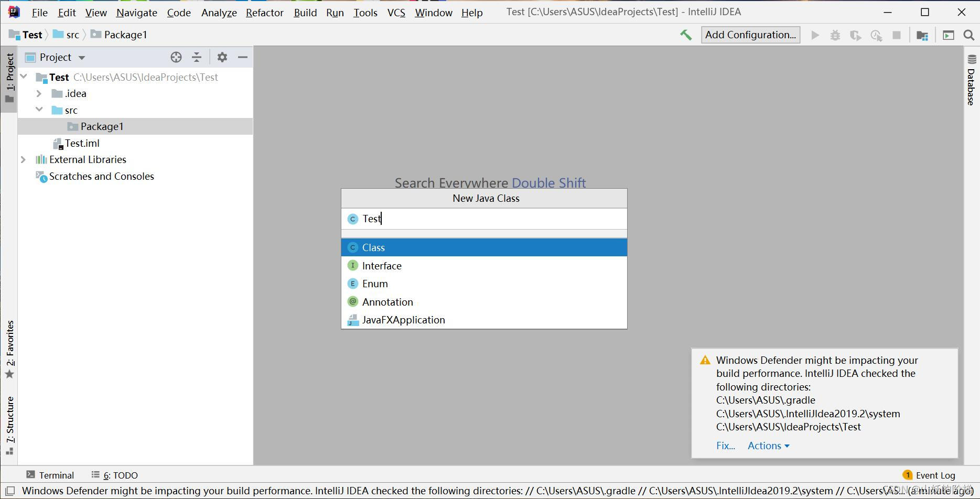The image size is (980, 499).
Task: Open the 6: TODO tool window
Action: 114,475
